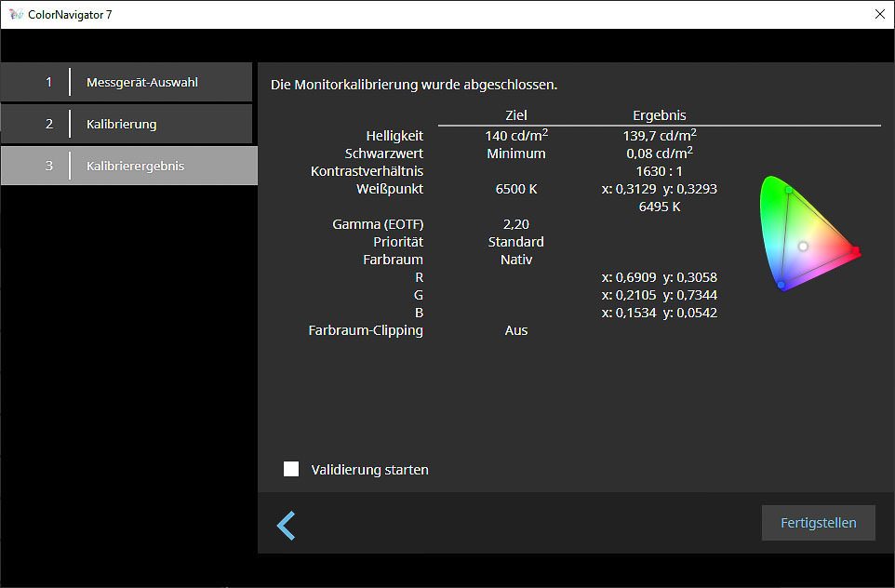Click the Farbraum-Clipping value Aus
The width and height of the screenshot is (895, 588).
tap(516, 330)
